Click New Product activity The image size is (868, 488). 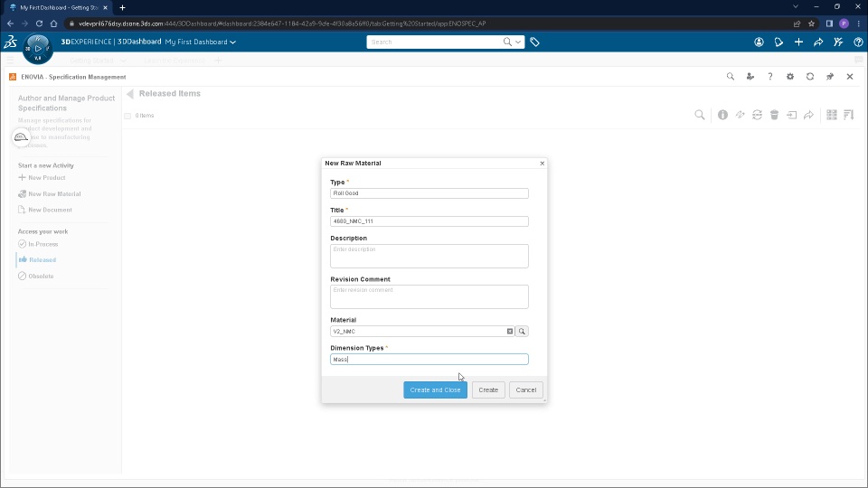[x=42, y=178]
